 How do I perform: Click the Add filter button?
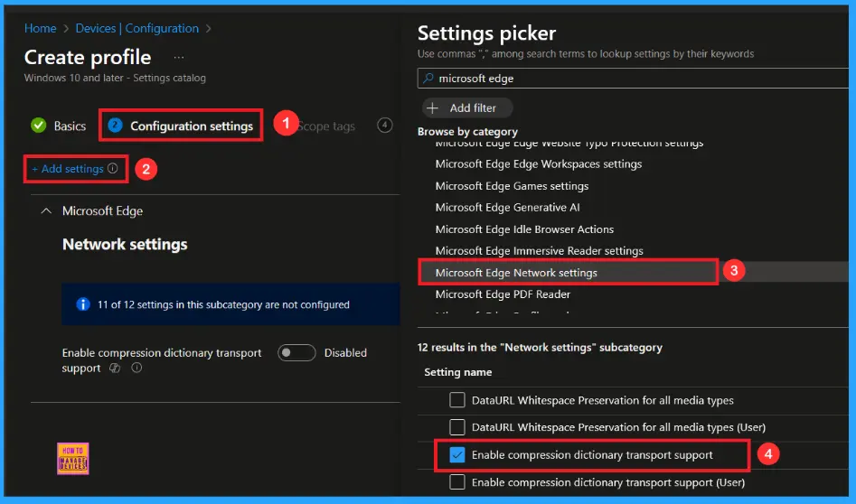coord(467,108)
